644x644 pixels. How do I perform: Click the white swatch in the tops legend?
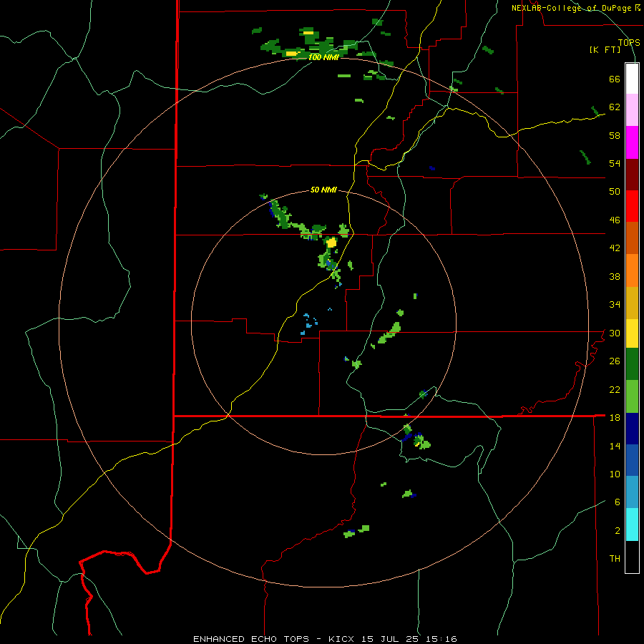(632, 79)
